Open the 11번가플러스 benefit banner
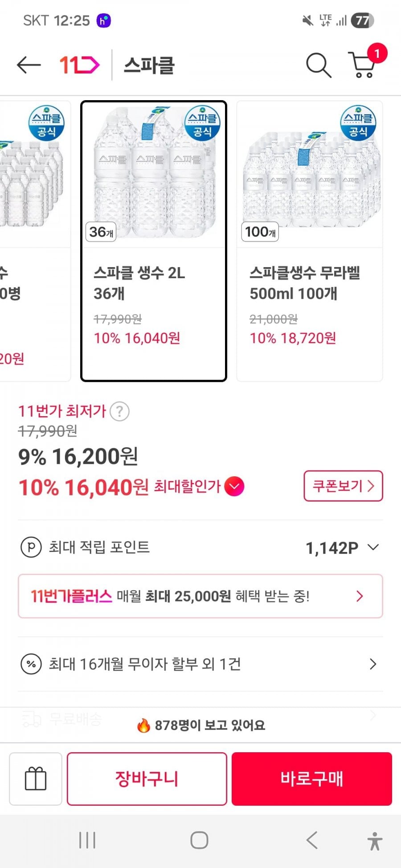Viewport: 401px width, 868px height. tap(200, 596)
